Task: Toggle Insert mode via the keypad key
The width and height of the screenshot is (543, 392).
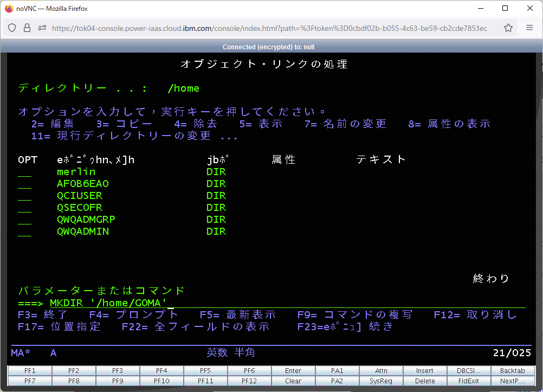Action: click(424, 370)
